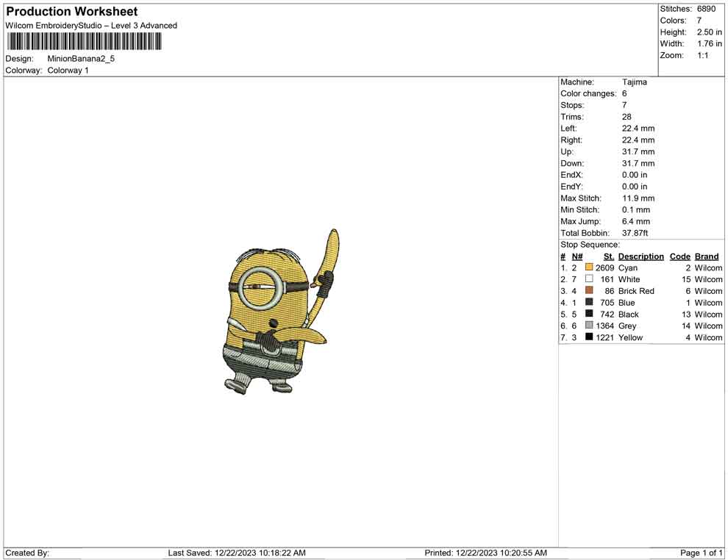Click the minion embroidery design preview
Viewport: 728px width, 560px height.
pos(280,312)
